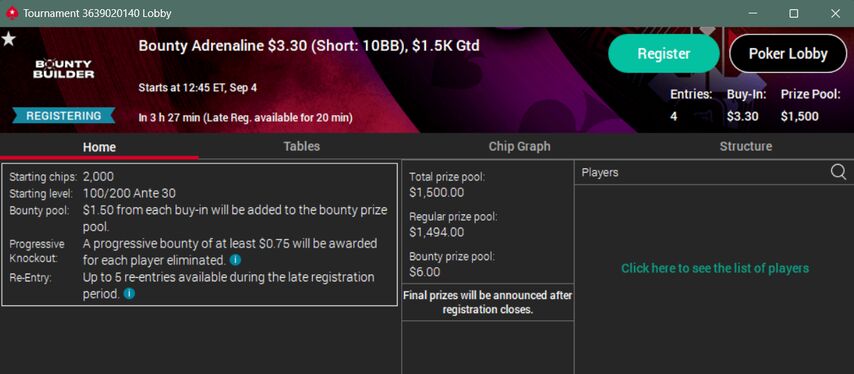Image resolution: width=854 pixels, height=374 pixels.
Task: Click the Total prize pool amount
Action: [437, 193]
